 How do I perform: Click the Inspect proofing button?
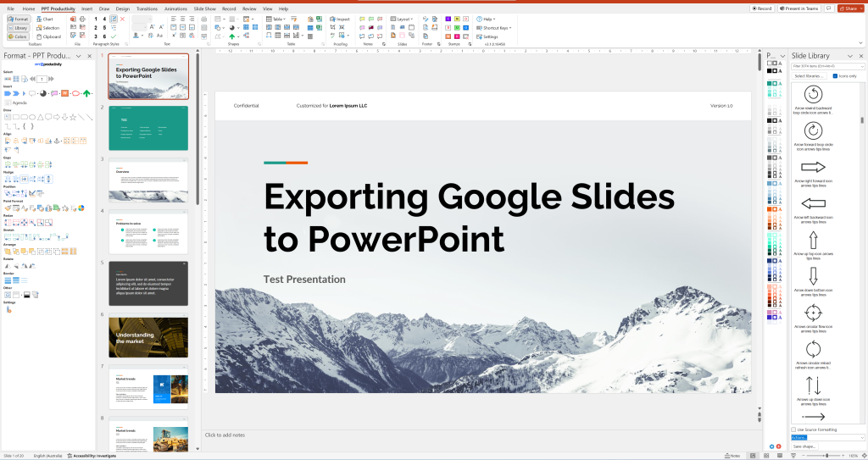coord(340,19)
